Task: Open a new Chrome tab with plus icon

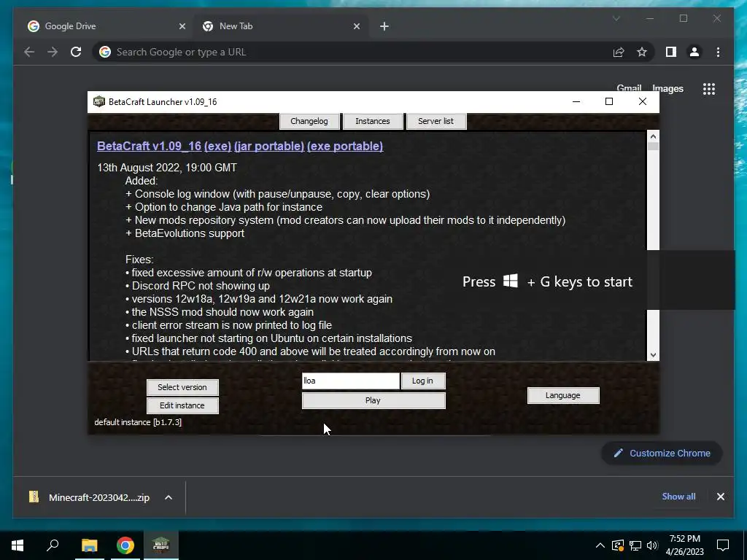Action: tap(384, 26)
